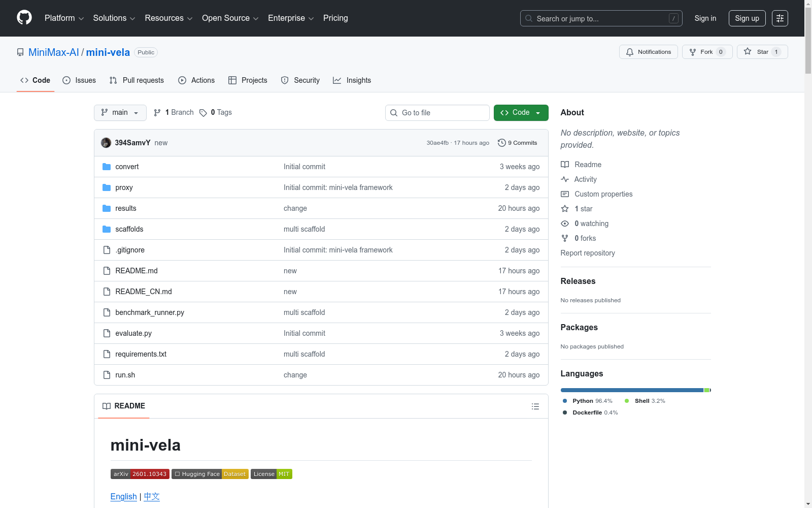Open the MiniMax-AI owner link
This screenshot has width=812, height=508.
54,52
